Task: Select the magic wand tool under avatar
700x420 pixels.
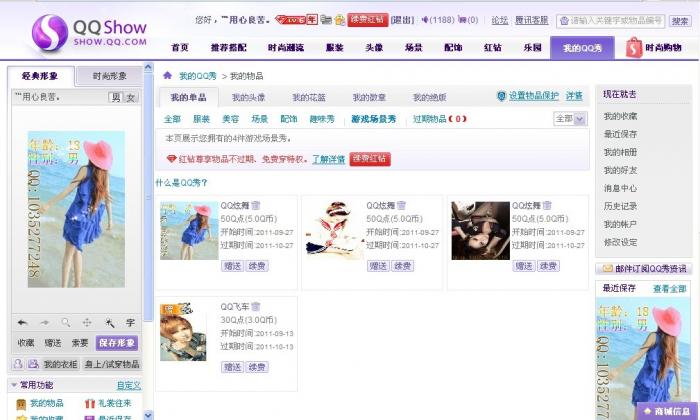Action: click(x=109, y=322)
